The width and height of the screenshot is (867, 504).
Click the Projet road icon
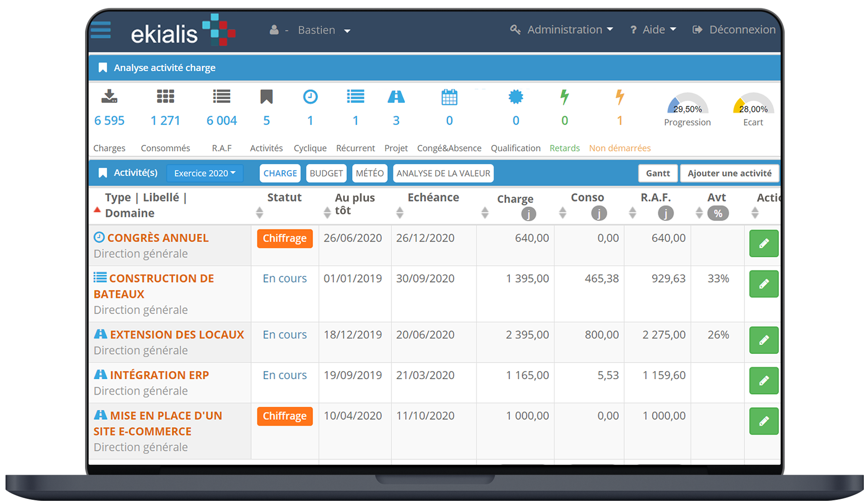point(396,96)
